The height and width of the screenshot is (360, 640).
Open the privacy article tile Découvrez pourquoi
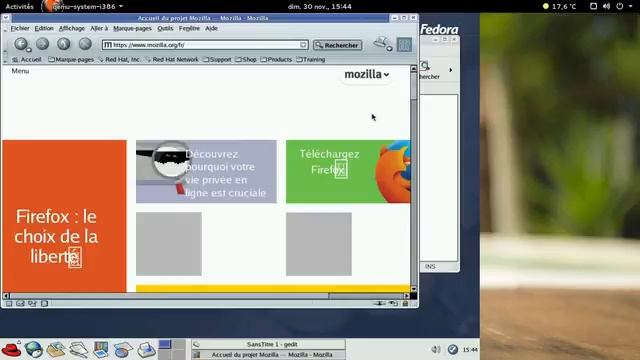point(206,171)
